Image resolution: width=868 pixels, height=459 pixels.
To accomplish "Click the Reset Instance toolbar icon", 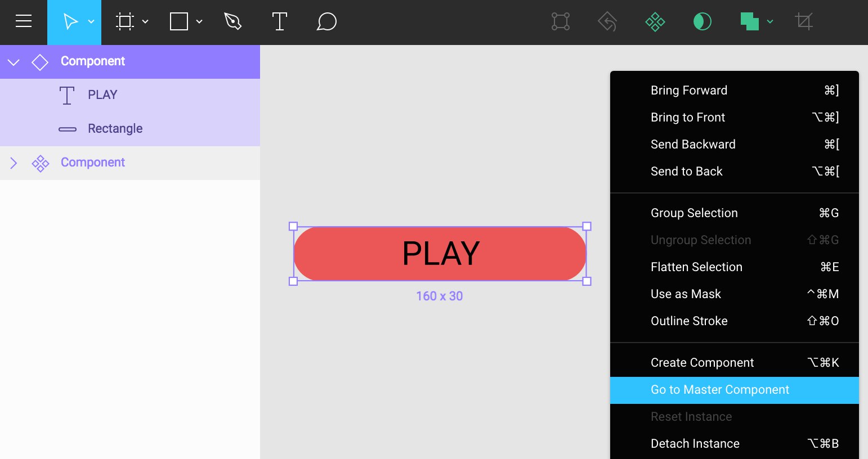I will pyautogui.click(x=607, y=21).
